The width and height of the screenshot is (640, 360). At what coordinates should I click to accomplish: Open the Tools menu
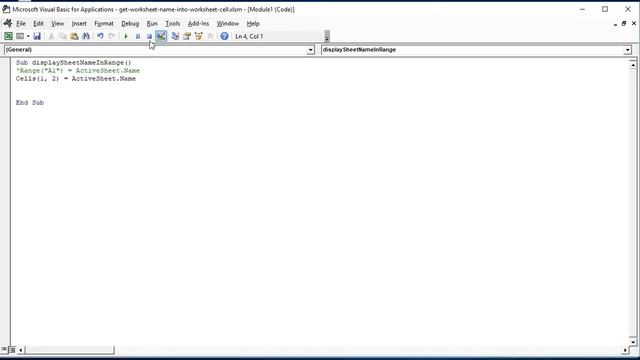tap(173, 24)
